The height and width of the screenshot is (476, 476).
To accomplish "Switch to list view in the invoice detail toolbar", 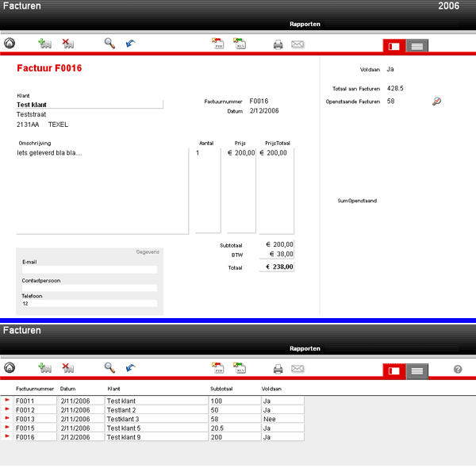I will click(x=417, y=46).
